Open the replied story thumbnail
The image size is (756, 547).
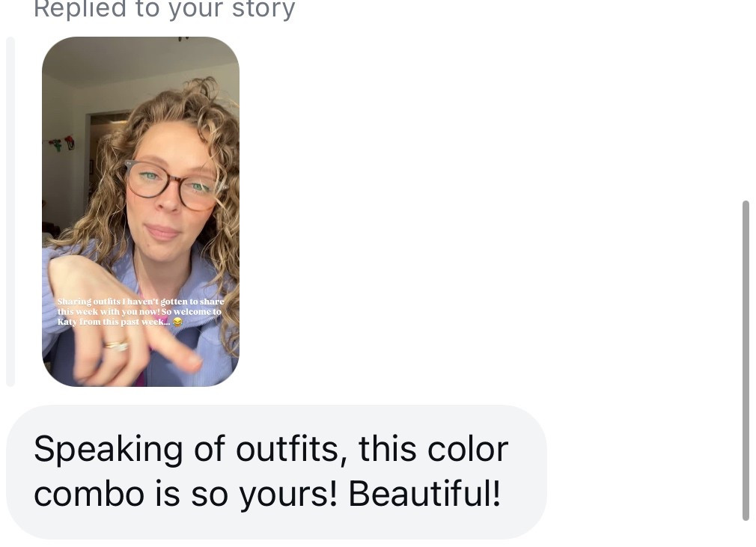click(x=141, y=211)
